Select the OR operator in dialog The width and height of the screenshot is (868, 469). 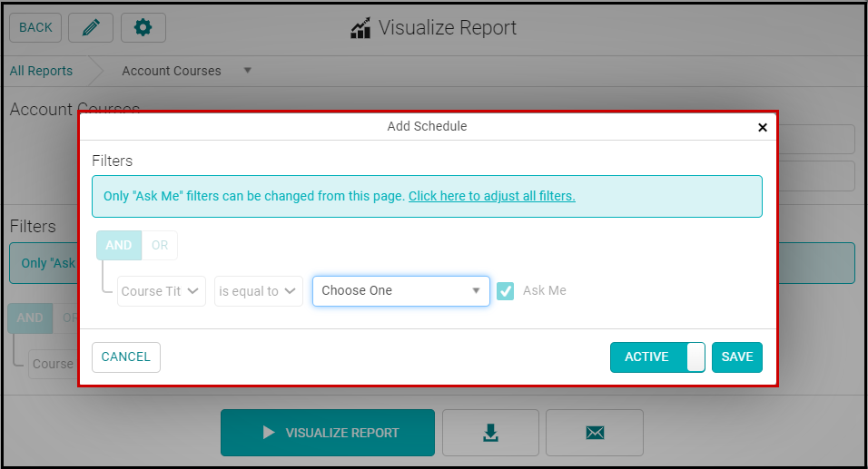[160, 245]
